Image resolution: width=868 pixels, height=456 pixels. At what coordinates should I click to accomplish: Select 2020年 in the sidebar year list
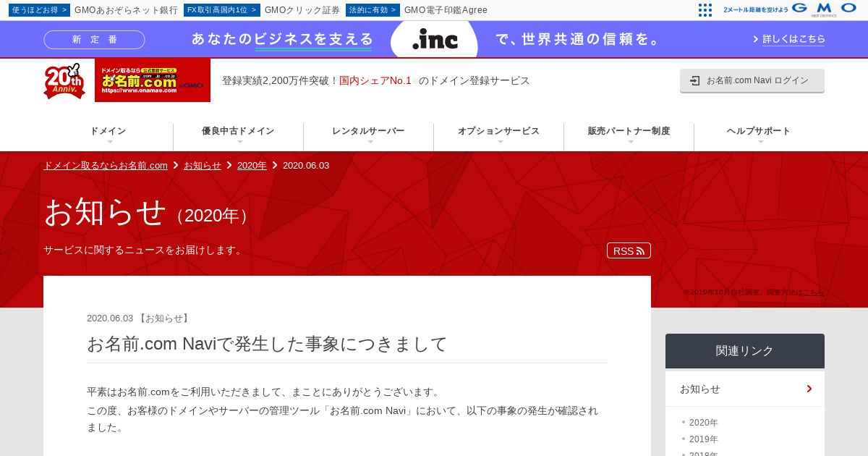703,423
